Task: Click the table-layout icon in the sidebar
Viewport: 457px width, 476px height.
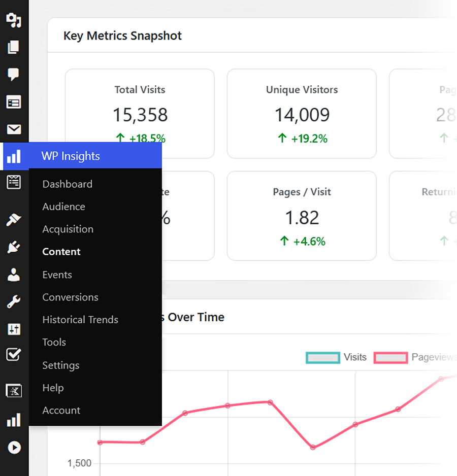Action: click(14, 102)
